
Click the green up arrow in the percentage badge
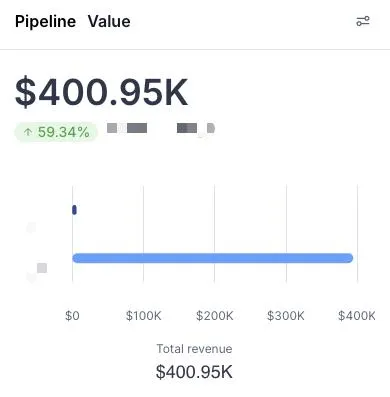(x=28, y=132)
